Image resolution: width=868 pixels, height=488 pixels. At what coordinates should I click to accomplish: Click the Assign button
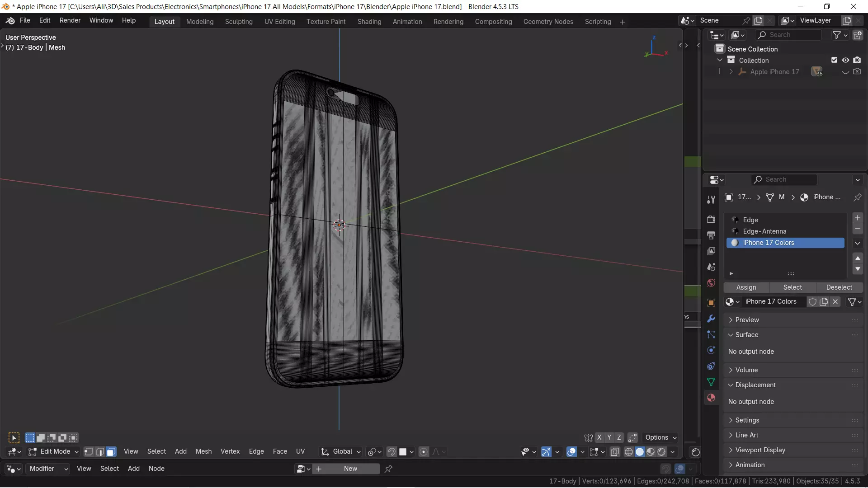click(746, 287)
